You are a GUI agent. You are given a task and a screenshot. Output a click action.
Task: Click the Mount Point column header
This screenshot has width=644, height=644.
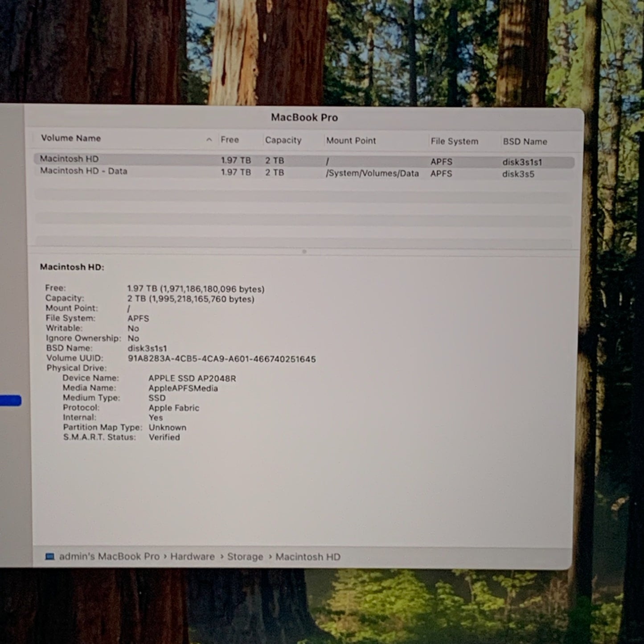351,141
